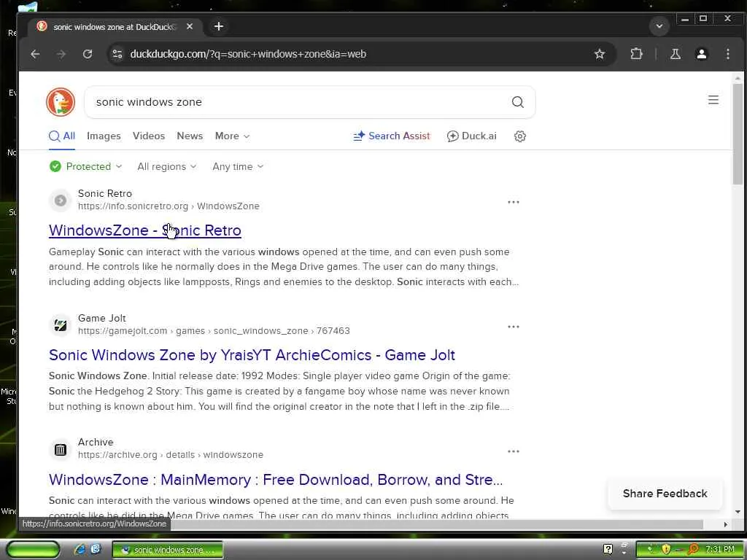This screenshot has width=747, height=560.
Task: Open WindowsZone - Sonic Retro link
Action: [x=145, y=230]
